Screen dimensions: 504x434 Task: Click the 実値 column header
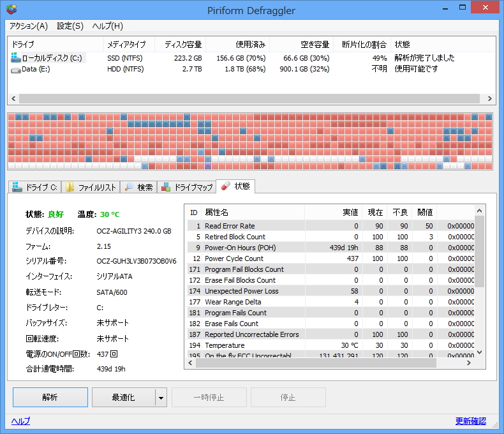pos(333,212)
